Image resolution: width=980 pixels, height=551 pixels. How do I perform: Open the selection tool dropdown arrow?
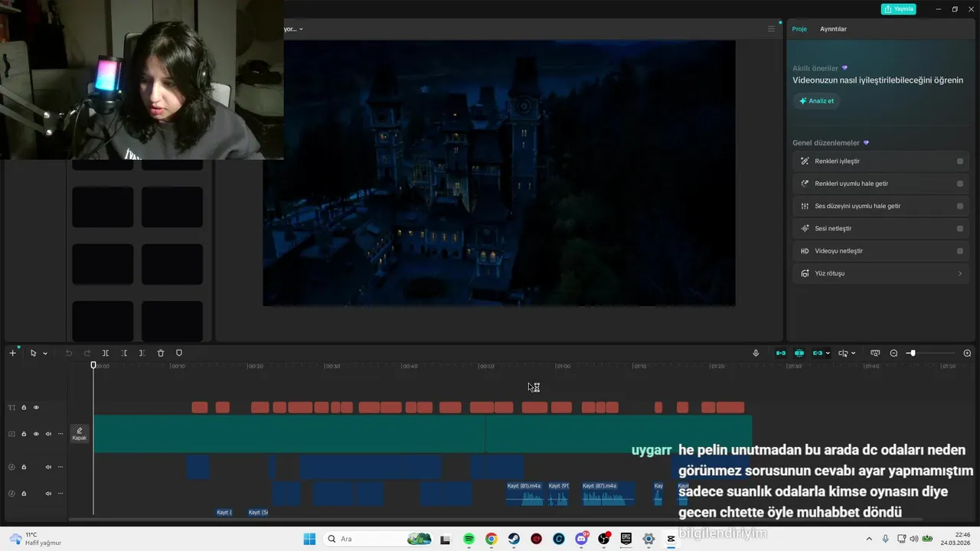45,354
